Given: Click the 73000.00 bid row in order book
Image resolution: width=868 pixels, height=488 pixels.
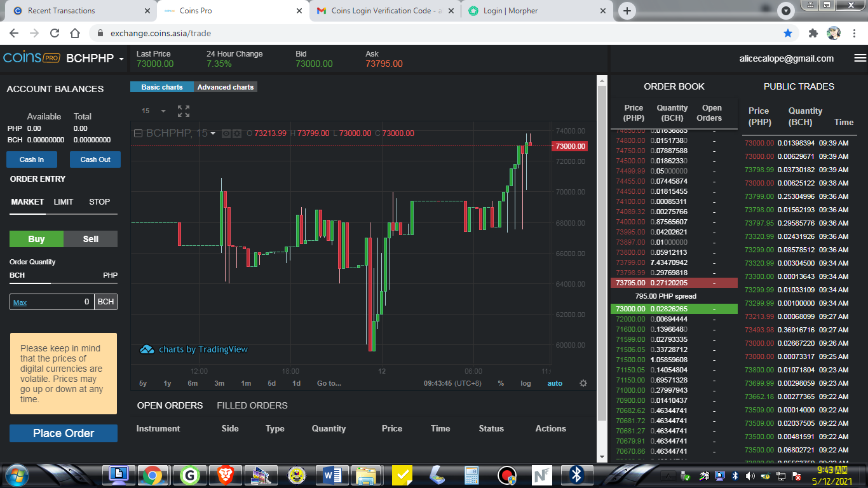Looking at the screenshot, I should [674, 309].
